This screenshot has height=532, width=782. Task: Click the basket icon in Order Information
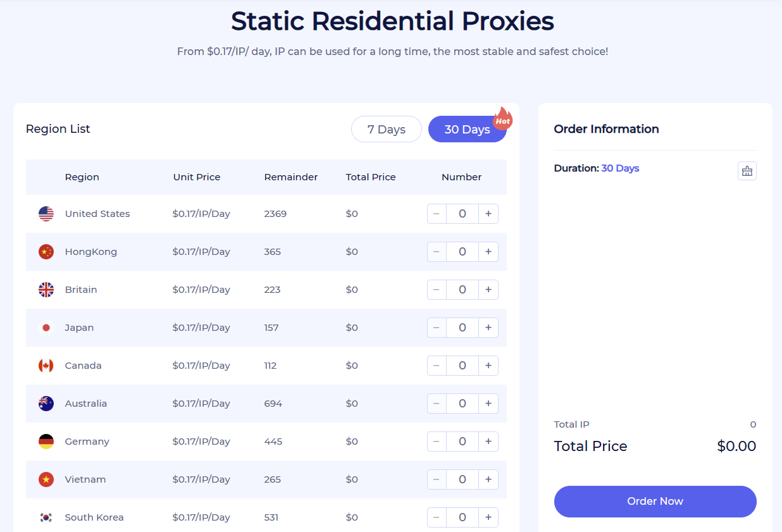747,171
